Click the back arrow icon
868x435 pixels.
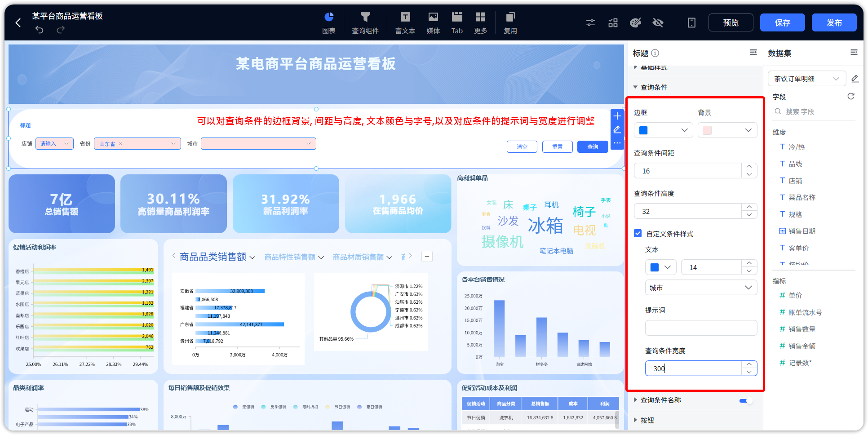point(18,22)
